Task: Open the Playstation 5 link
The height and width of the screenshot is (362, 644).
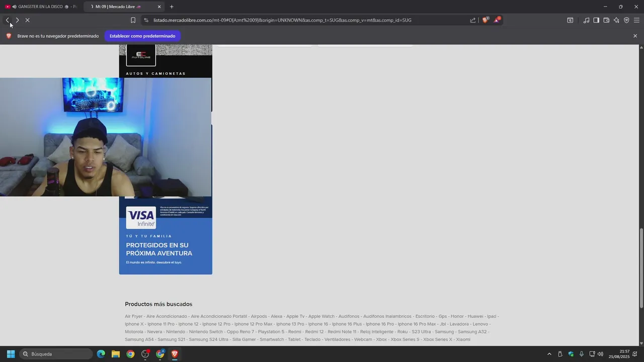Action: click(x=271, y=332)
